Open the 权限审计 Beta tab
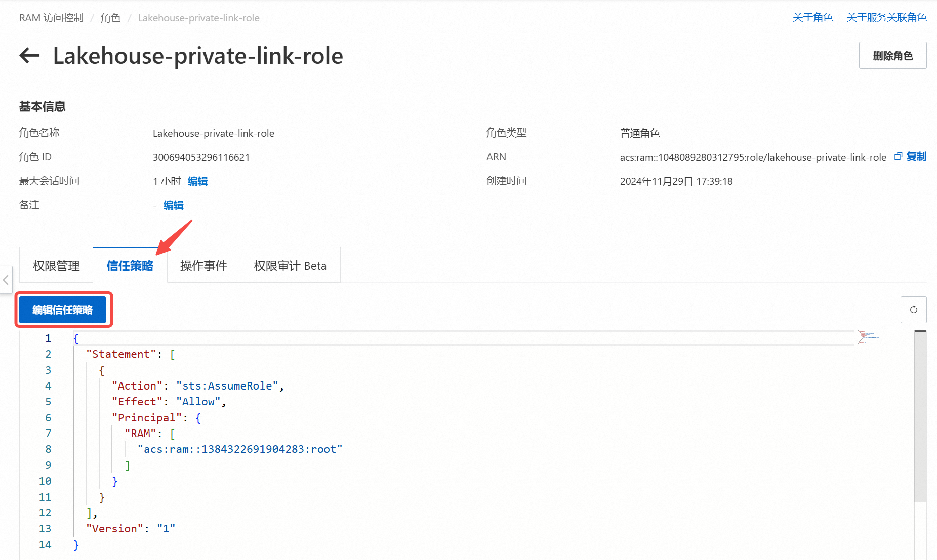Screen dimensions: 937x560 tap(290, 266)
